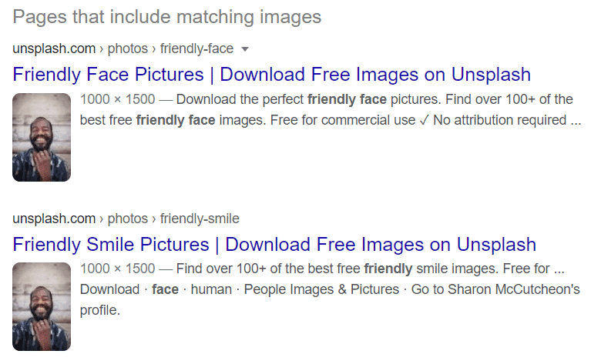The height and width of the screenshot is (364, 591).
Task: Click the friendly-face breadcrumb segment
Action: (196, 48)
